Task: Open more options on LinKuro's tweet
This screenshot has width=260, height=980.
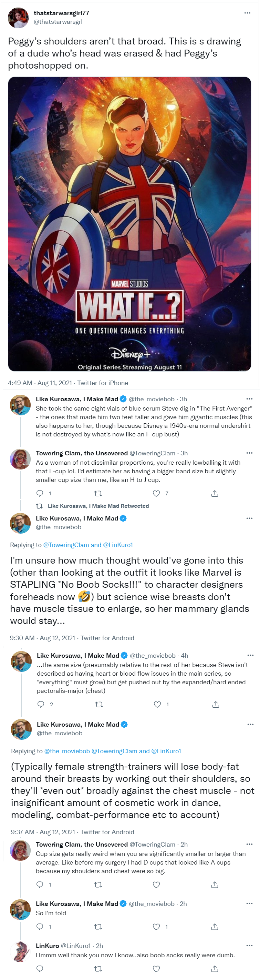Action: pyautogui.click(x=249, y=946)
